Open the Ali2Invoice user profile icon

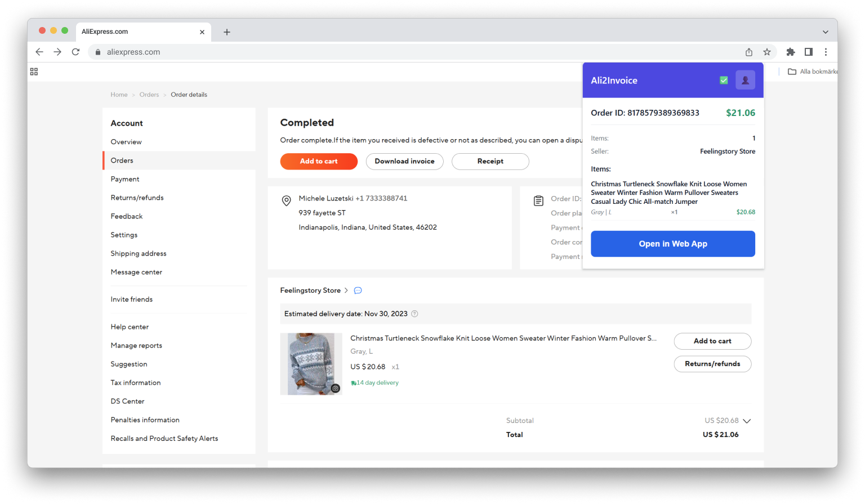[x=745, y=80]
